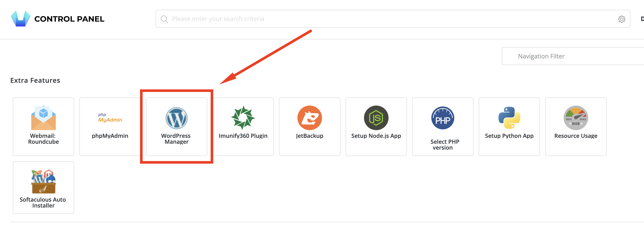
Task: Click the "Setup Node.js App" label
Action: pyautogui.click(x=376, y=136)
